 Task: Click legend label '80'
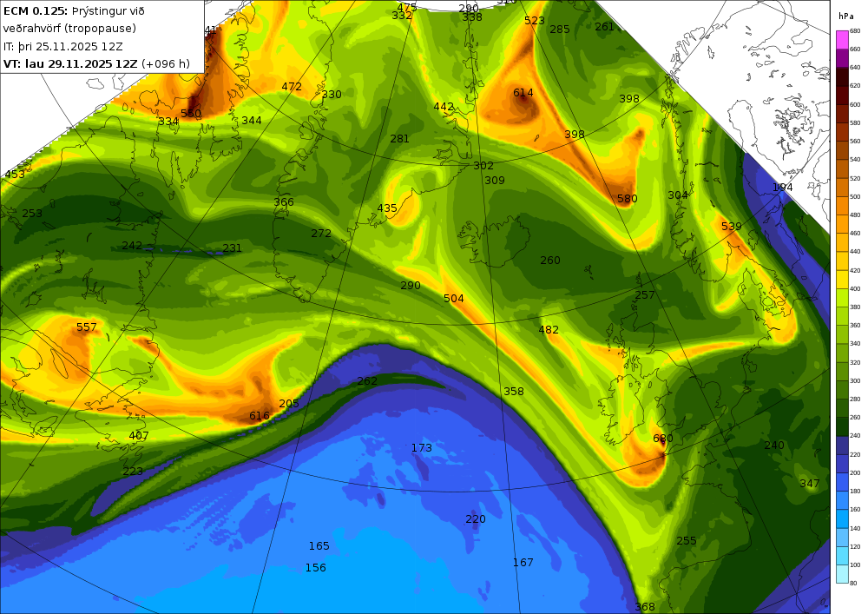coord(853,583)
